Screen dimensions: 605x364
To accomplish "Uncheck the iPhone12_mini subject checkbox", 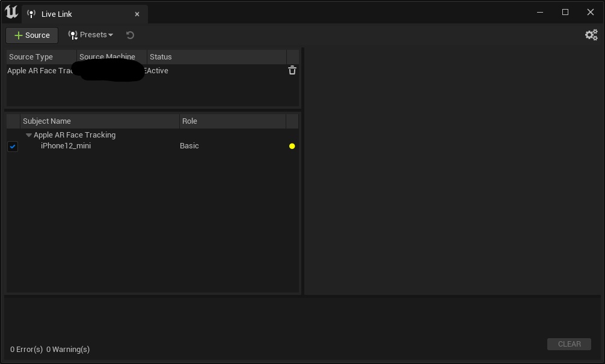I will pyautogui.click(x=13, y=147).
